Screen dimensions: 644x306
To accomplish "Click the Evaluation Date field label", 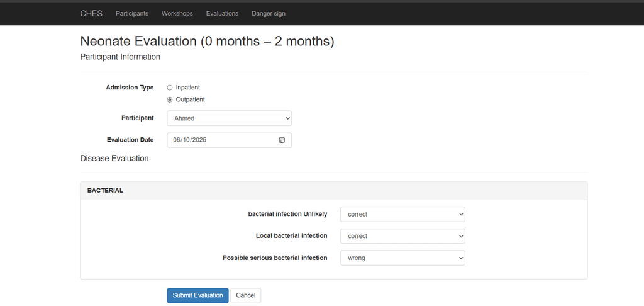I will pyautogui.click(x=130, y=140).
